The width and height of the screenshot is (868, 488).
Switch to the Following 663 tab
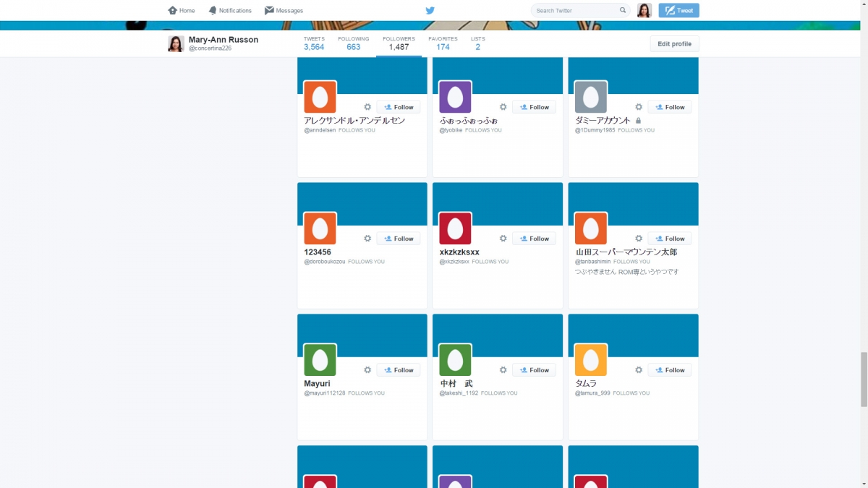pos(354,43)
